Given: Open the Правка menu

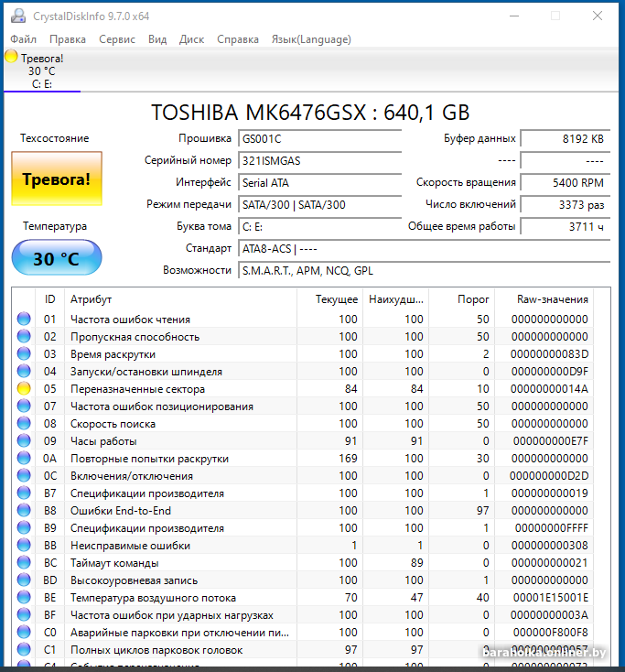Looking at the screenshot, I should click(x=68, y=39).
